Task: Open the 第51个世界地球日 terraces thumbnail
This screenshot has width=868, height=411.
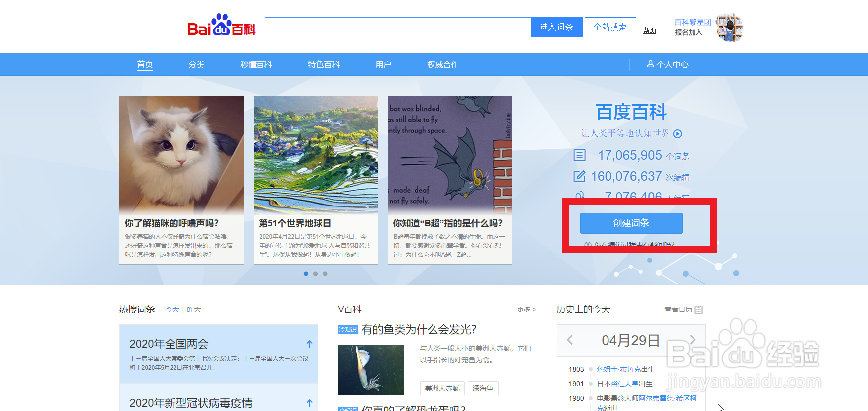Action: [x=316, y=155]
